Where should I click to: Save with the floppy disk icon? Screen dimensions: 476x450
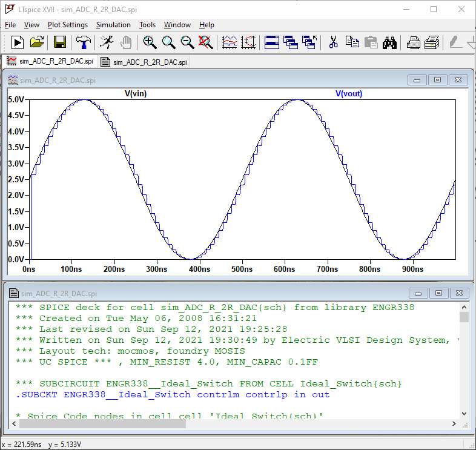coord(60,42)
